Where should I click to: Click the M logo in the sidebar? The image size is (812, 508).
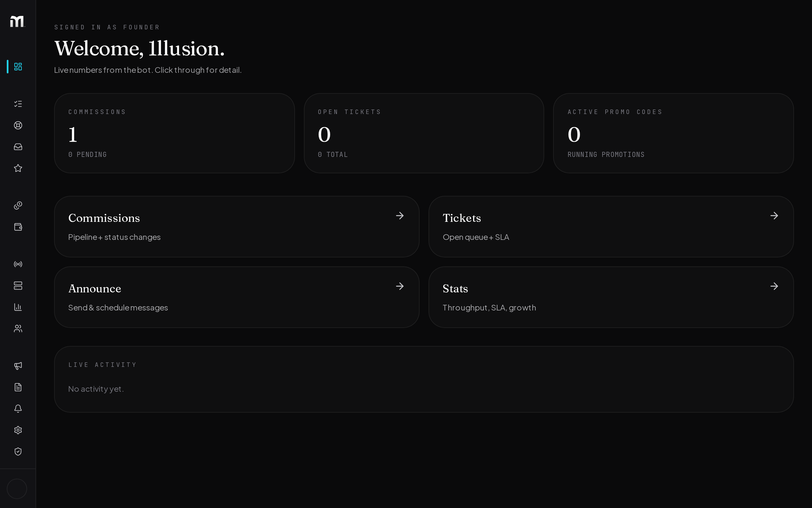[x=17, y=21]
